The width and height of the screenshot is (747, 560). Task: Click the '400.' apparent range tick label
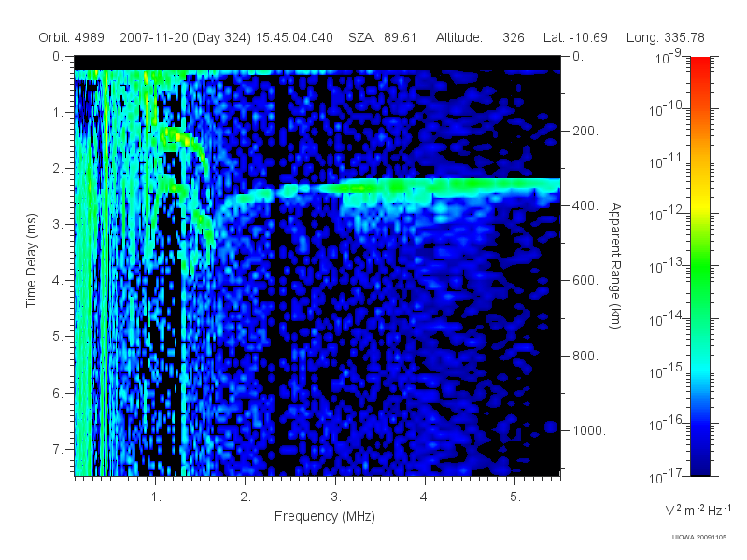coord(585,205)
